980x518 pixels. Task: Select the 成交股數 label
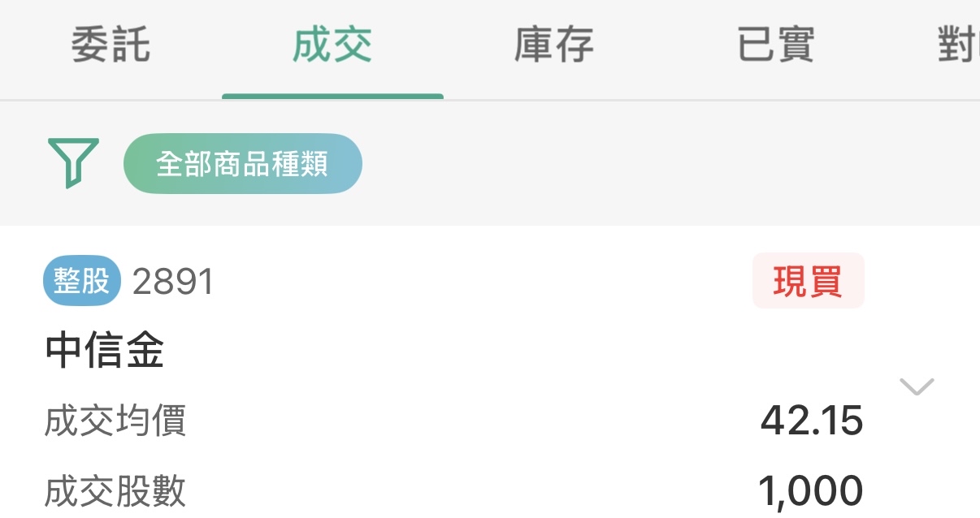[x=115, y=492]
